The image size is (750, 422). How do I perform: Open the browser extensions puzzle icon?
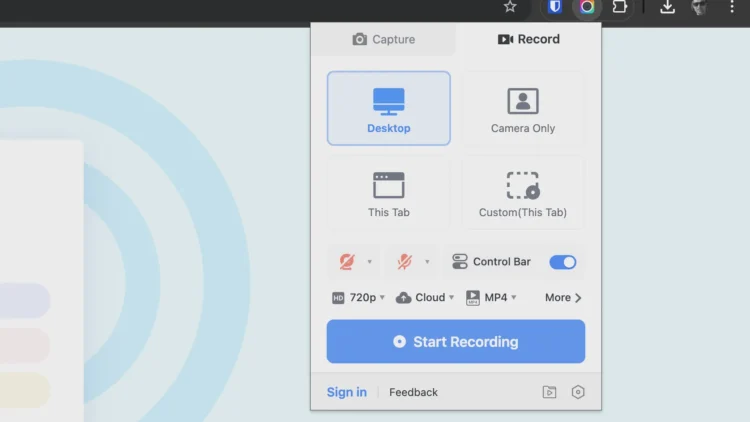620,7
